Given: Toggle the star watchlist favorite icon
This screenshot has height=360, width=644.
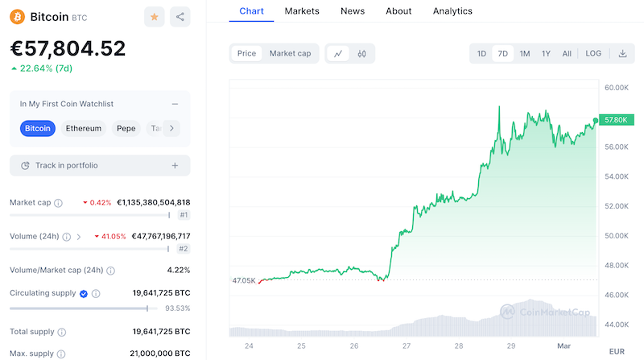Looking at the screenshot, I should (155, 17).
